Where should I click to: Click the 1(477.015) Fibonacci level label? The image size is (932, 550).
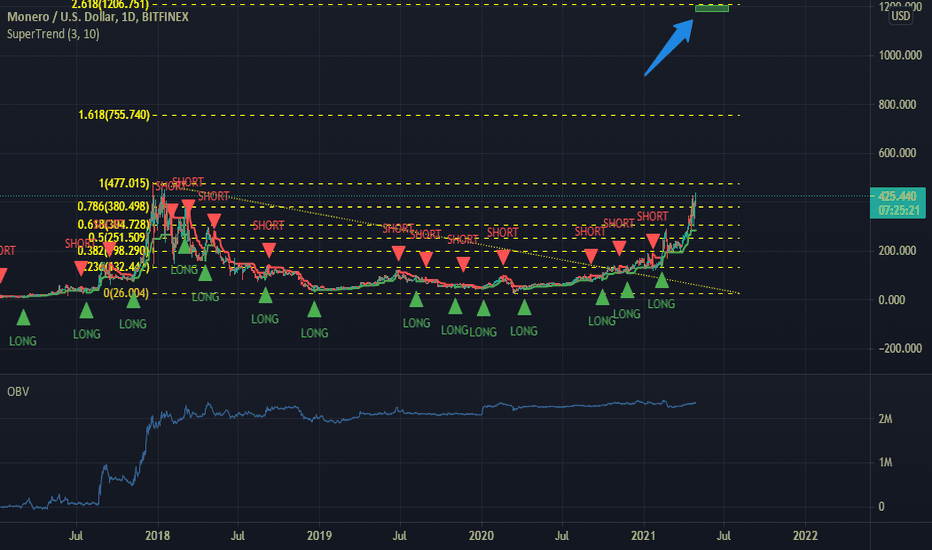pos(124,183)
